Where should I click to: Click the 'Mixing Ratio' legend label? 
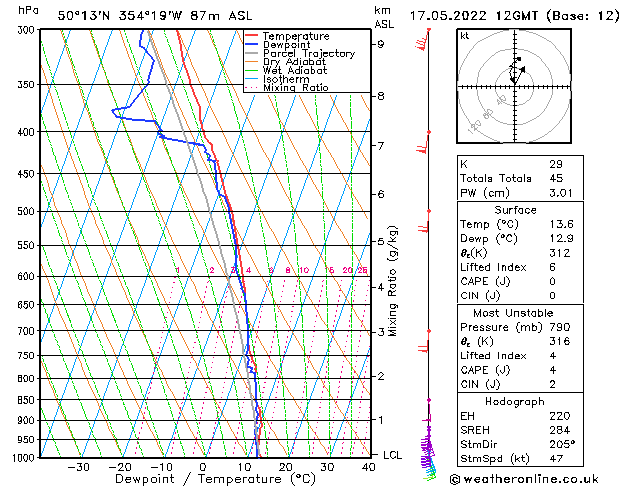pyautogui.click(x=296, y=87)
